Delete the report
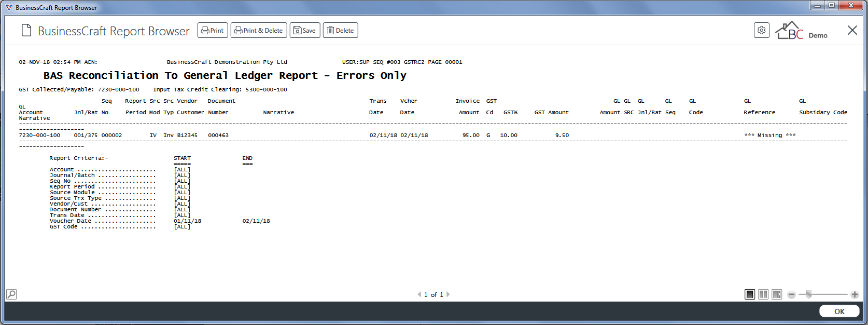This screenshot has width=868, height=325. tap(341, 31)
